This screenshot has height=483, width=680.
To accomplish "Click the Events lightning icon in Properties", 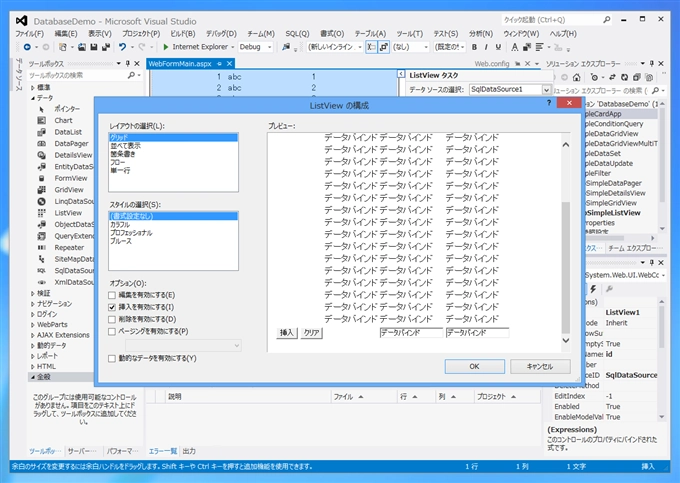I will point(593,289).
